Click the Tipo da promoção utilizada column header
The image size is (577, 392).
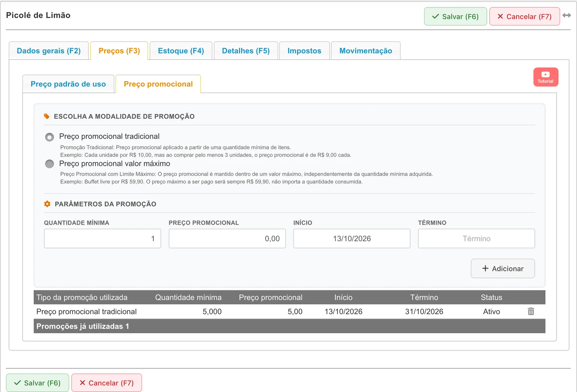coord(82,298)
